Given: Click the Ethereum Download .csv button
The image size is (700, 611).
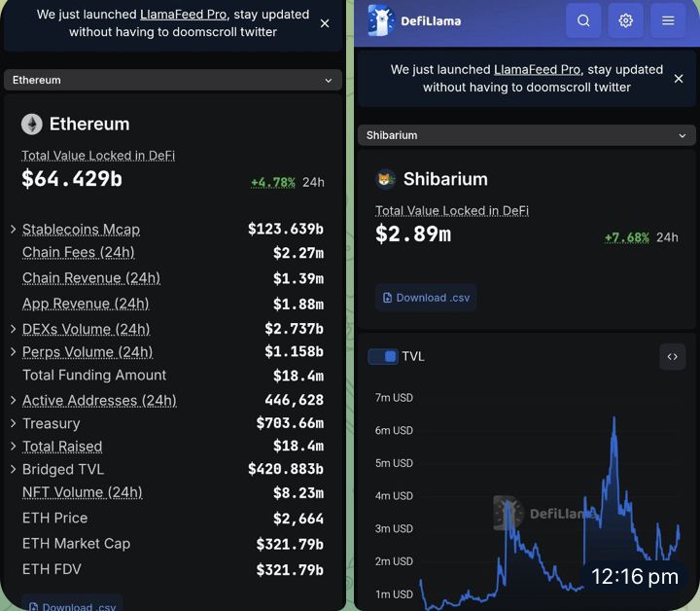Looking at the screenshot, I should tap(72, 605).
